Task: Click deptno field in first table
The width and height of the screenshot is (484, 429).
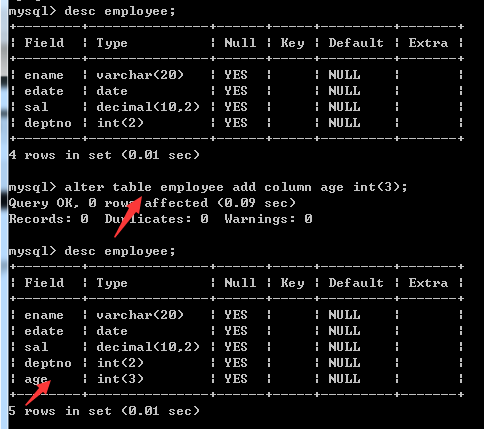Action: tap(48, 123)
